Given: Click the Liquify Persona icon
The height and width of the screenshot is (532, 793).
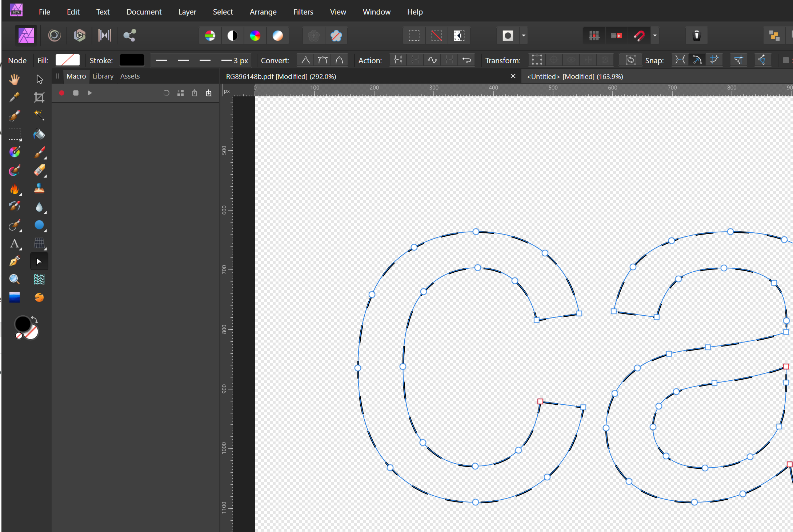Looking at the screenshot, I should [x=54, y=36].
